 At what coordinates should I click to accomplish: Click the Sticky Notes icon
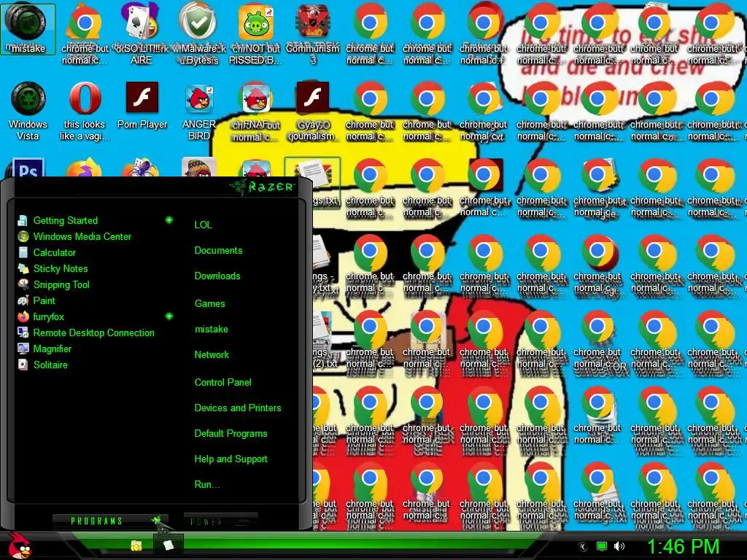[23, 268]
